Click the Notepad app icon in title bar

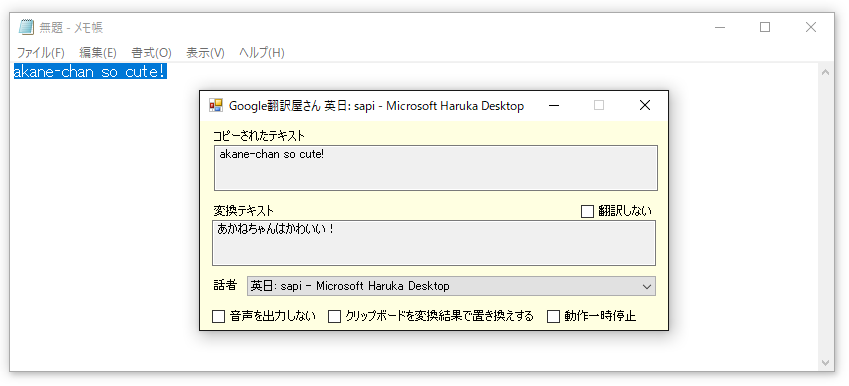[x=26, y=27]
